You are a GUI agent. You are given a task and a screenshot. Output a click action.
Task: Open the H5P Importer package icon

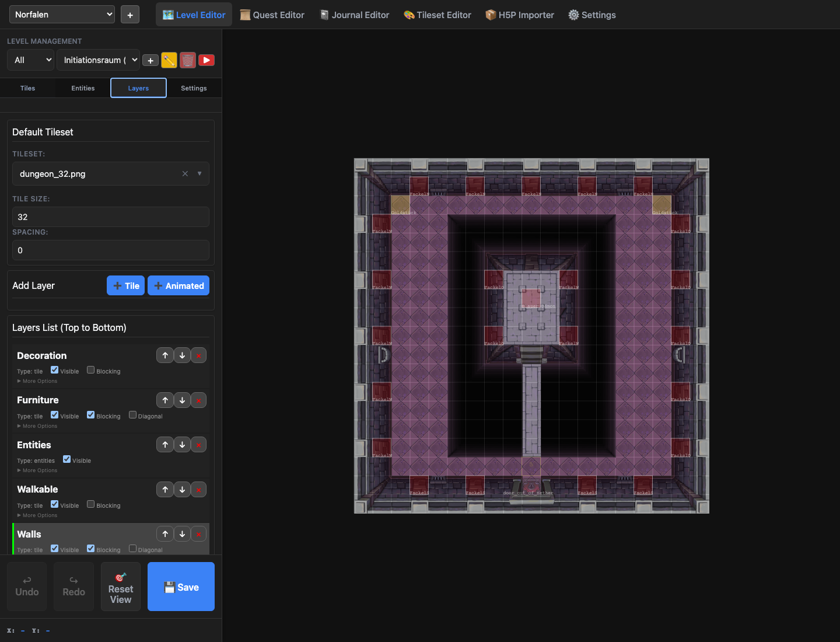pyautogui.click(x=519, y=15)
